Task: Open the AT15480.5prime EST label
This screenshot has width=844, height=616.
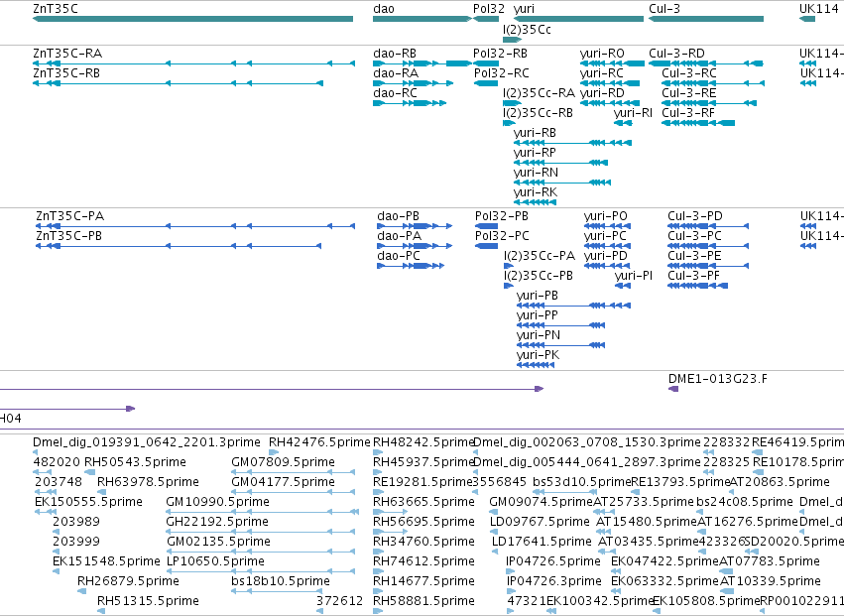Action: [647, 523]
